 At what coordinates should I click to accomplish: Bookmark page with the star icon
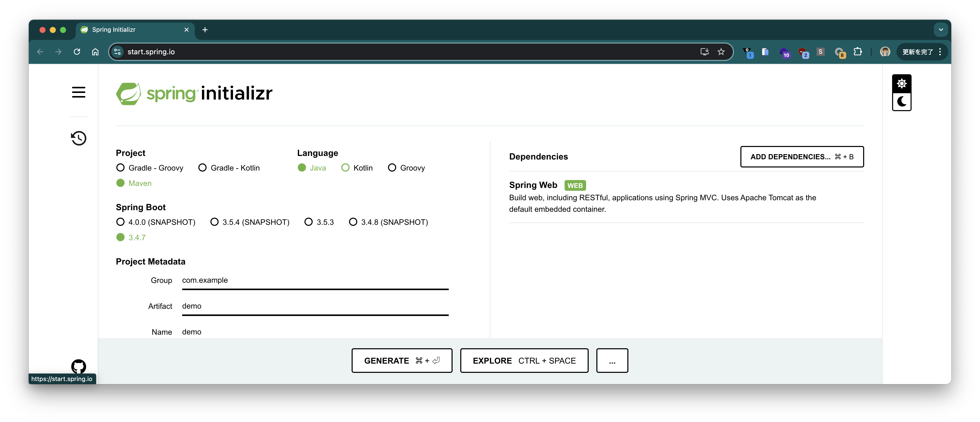[x=721, y=52]
